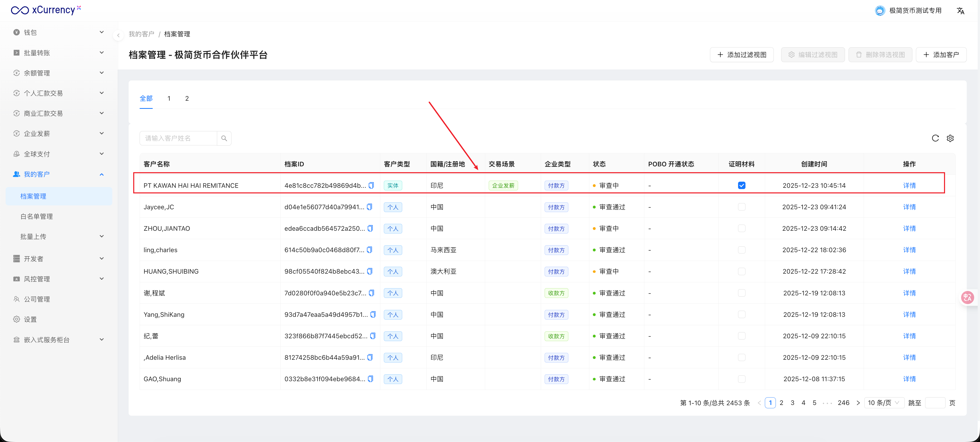The width and height of the screenshot is (980, 442).
Task: Check proof materials checkbox for Jaycee,JC
Action: (741, 207)
